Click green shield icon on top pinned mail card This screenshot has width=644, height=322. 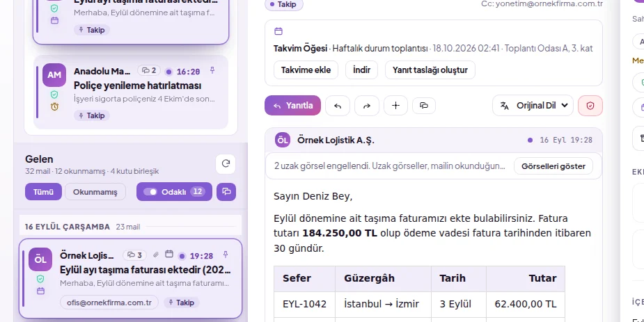(x=54, y=8)
